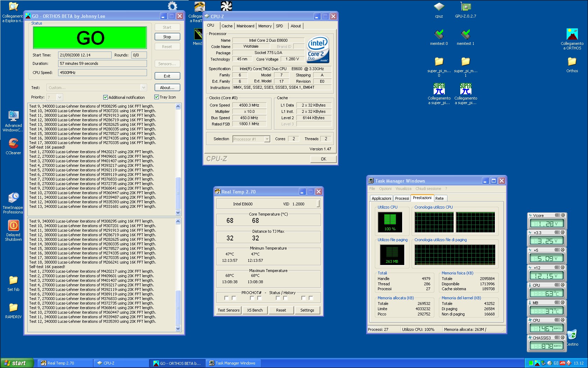Switch to the Processi tab in Task Manager
Image resolution: width=588 pixels, height=368 pixels.
[x=402, y=198]
